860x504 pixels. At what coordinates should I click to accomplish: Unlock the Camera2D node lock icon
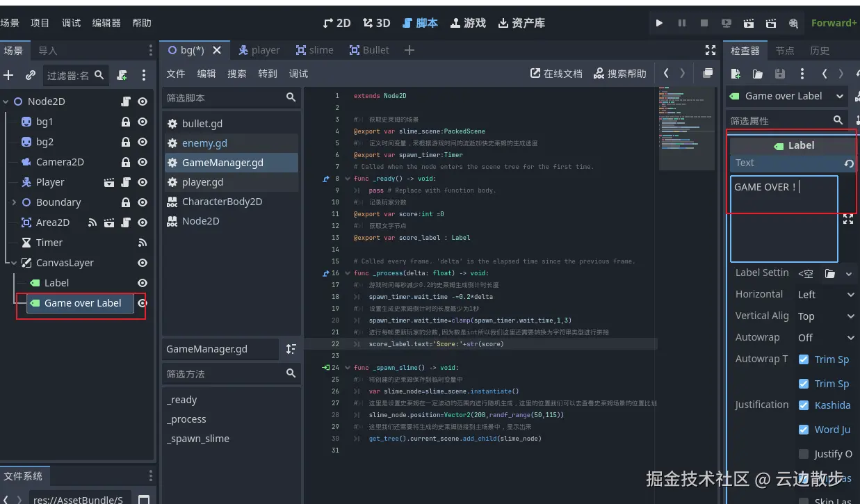point(126,162)
